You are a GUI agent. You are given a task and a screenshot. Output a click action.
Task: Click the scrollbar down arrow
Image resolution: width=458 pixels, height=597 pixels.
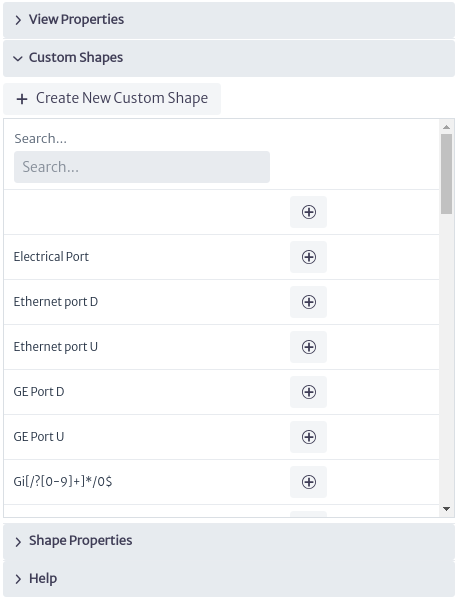click(x=447, y=509)
